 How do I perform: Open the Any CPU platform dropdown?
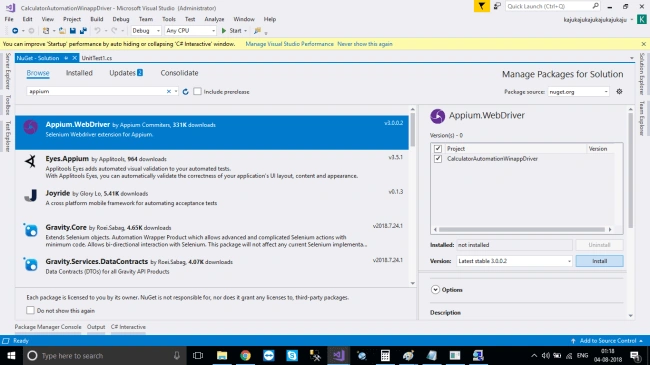coord(191,31)
